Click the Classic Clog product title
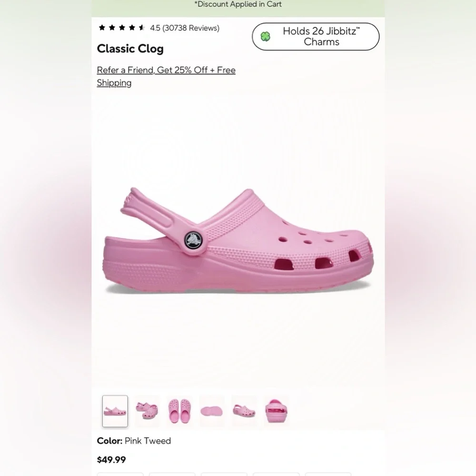 [130, 49]
